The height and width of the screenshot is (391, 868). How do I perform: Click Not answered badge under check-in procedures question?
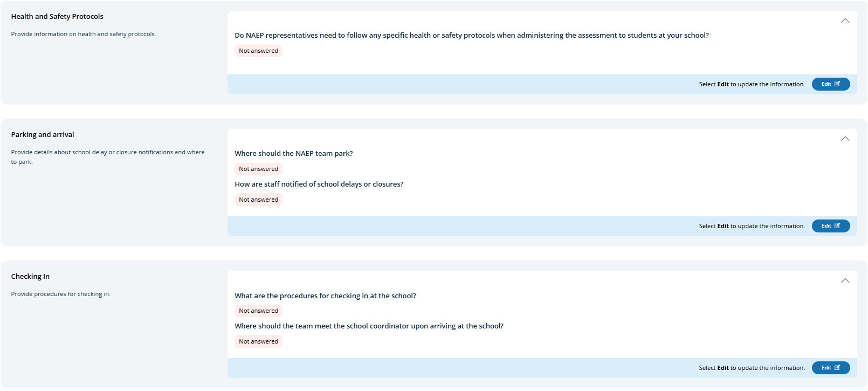258,311
